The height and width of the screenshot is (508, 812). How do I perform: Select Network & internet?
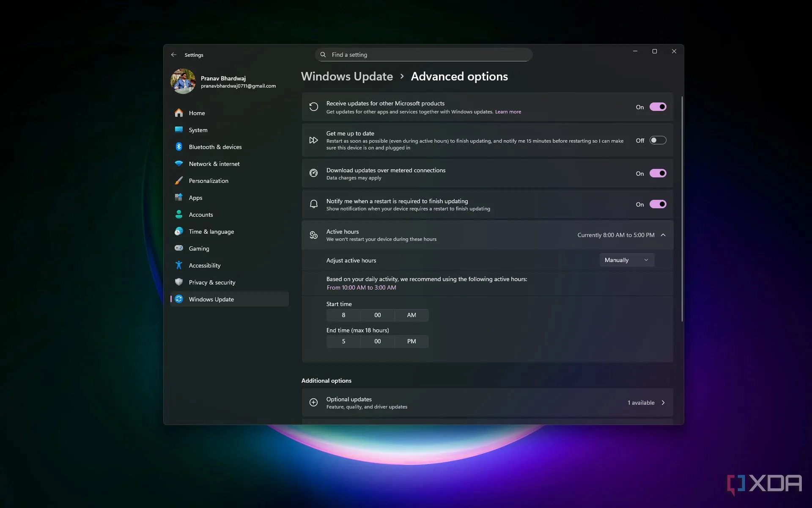(229, 163)
